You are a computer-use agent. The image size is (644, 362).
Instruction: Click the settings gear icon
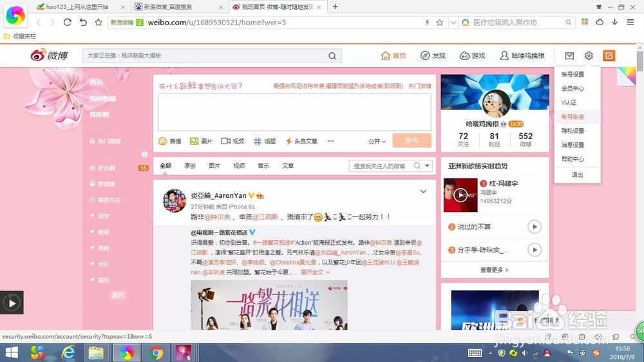(589, 55)
